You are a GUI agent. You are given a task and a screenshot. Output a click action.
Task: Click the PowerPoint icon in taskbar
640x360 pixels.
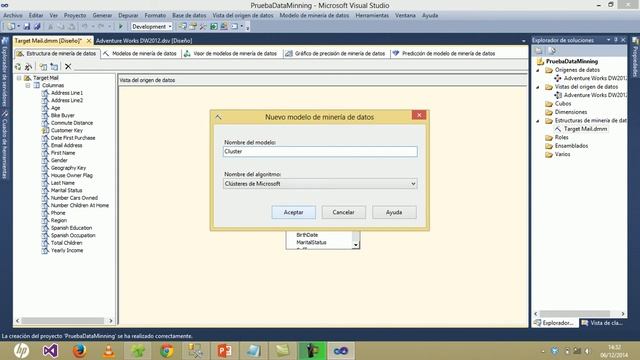point(224,351)
